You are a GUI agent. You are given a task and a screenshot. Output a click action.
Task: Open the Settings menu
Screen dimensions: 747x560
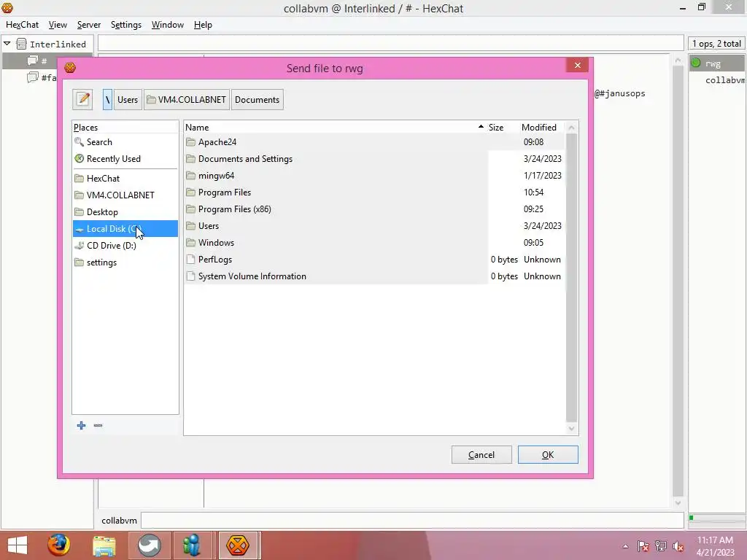point(125,25)
